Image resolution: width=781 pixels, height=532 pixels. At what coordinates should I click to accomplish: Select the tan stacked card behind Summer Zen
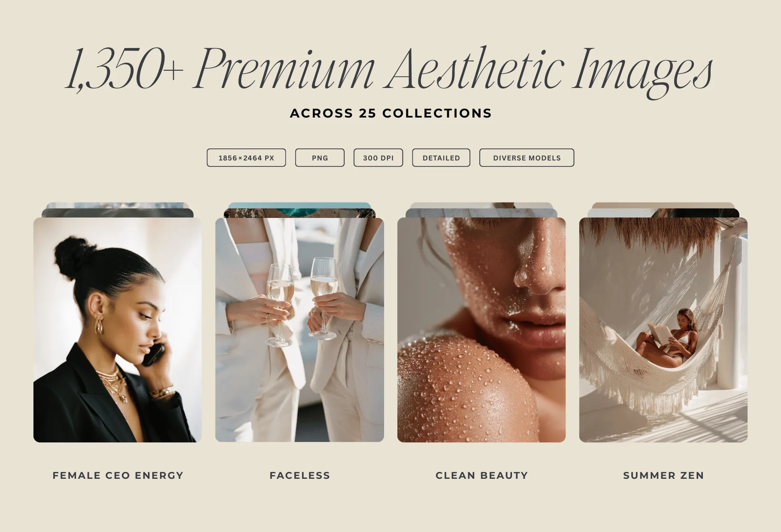[663, 206]
